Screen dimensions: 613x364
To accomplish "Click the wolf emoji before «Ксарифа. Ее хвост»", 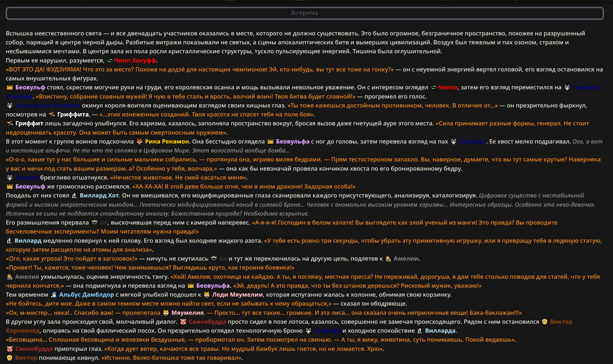I will [454, 141].
